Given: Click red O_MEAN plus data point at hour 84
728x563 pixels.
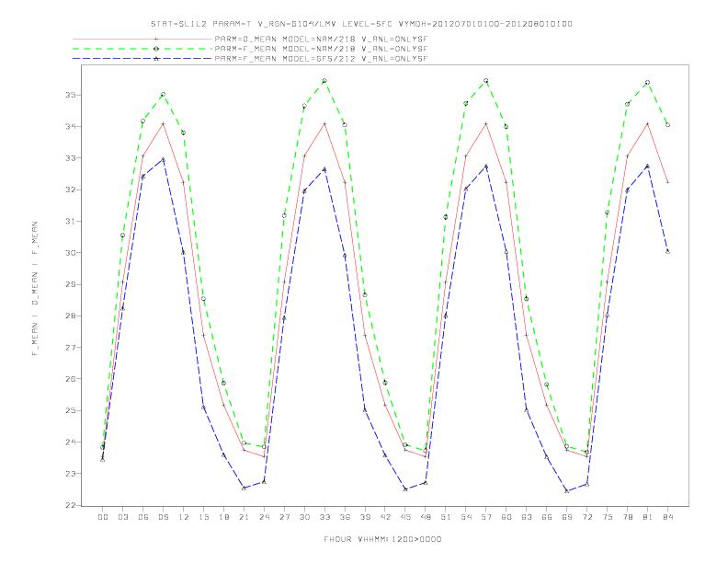Looking at the screenshot, I should click(x=667, y=182).
